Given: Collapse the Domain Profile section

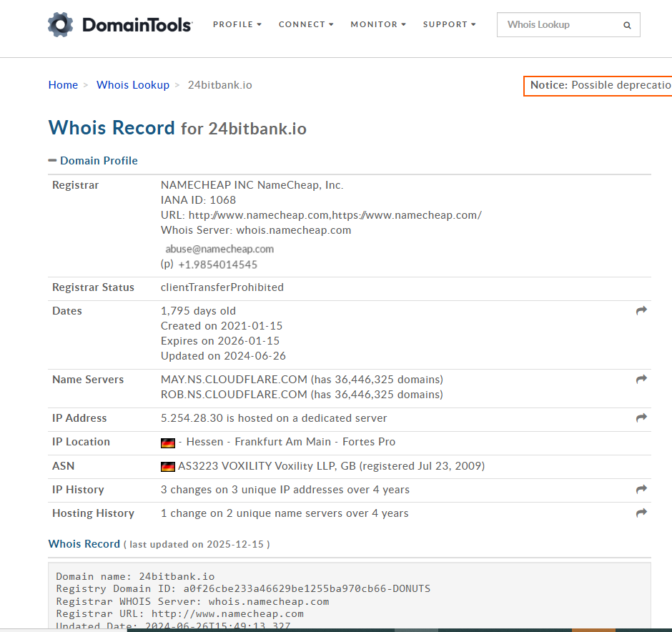Looking at the screenshot, I should coord(93,161).
